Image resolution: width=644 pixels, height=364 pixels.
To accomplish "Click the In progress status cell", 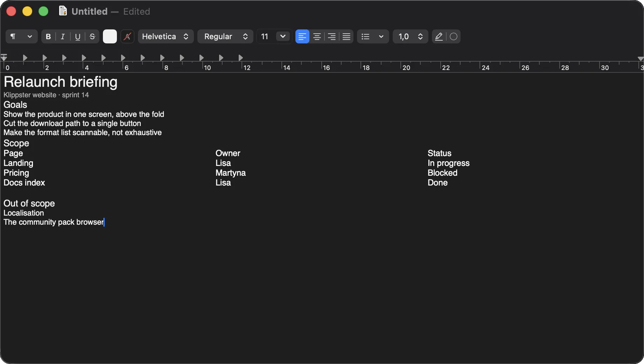I will (x=449, y=163).
